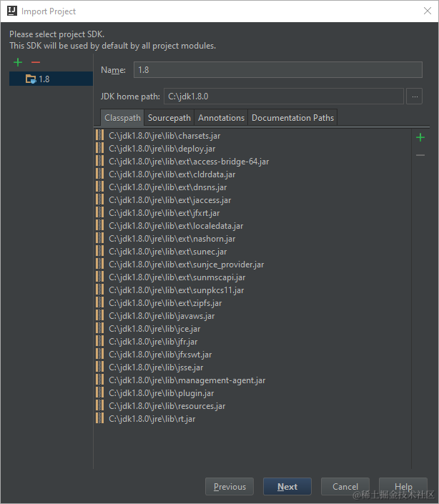Click the archive icon beside sunmscapi.jar
The width and height of the screenshot is (439, 504).
coord(99,277)
